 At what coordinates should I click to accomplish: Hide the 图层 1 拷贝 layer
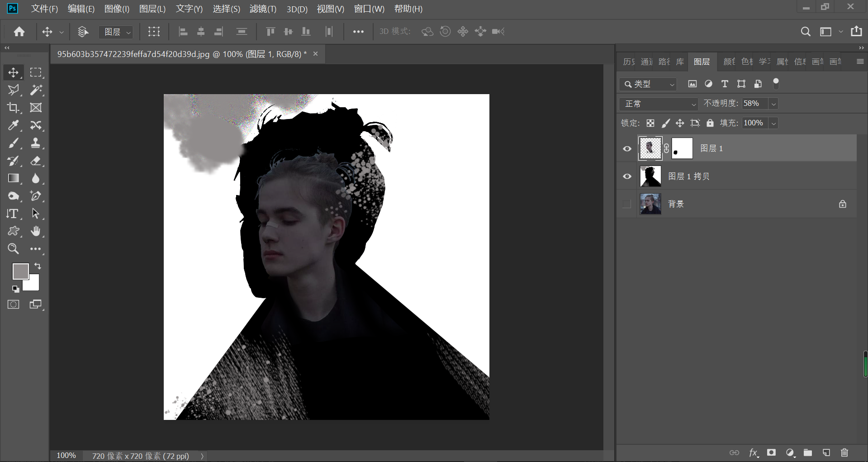point(627,176)
